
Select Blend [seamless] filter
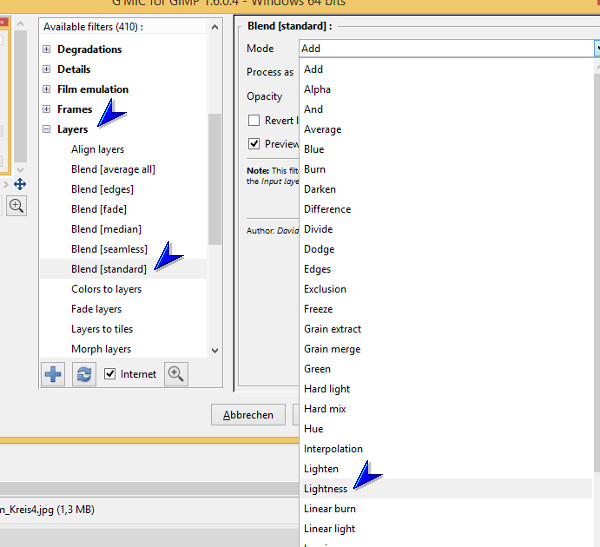click(109, 249)
